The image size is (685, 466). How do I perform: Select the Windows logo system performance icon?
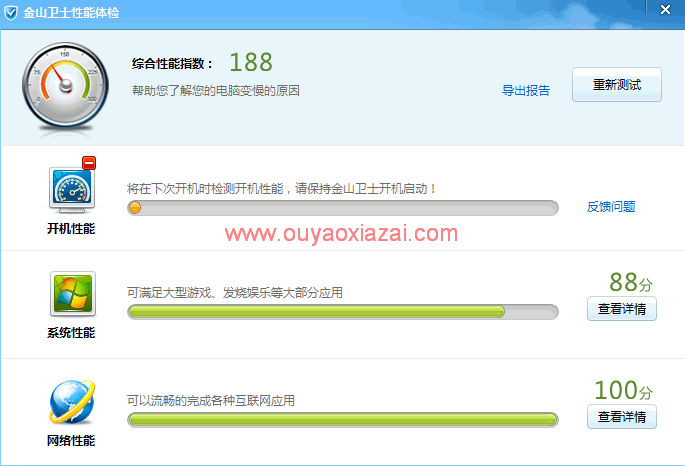73,293
